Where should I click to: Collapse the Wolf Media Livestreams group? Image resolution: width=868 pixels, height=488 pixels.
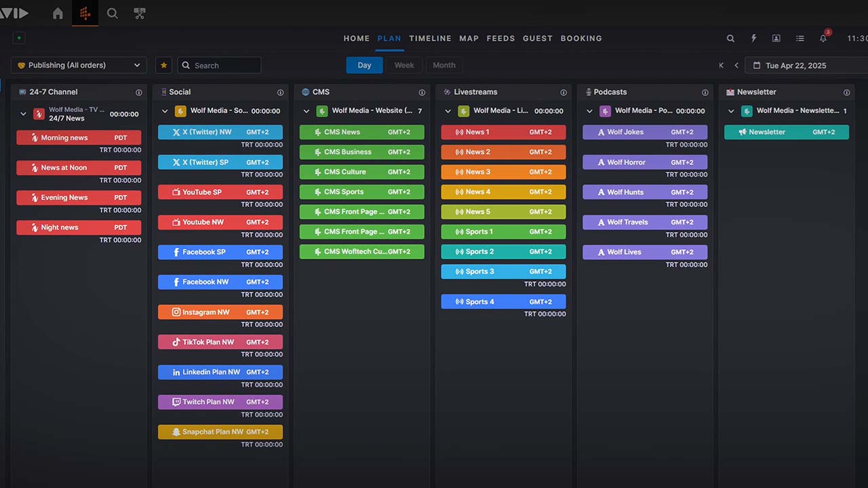click(x=448, y=111)
